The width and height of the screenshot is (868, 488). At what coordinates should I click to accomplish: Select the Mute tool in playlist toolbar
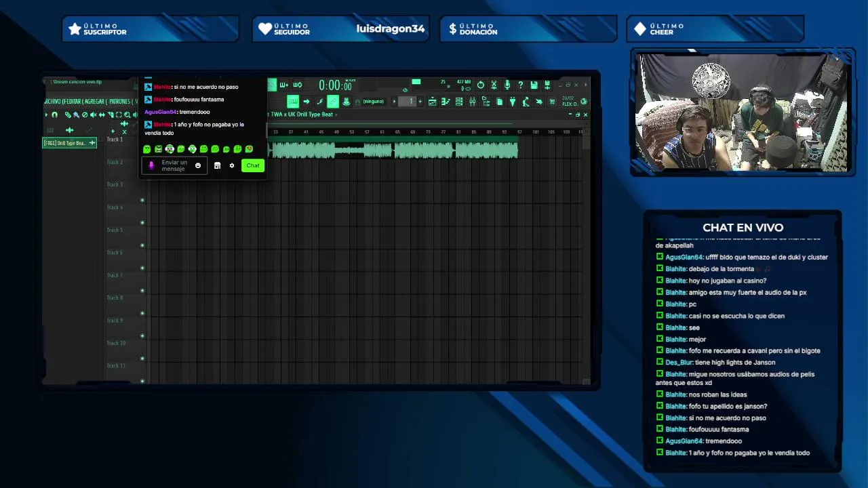[94, 115]
